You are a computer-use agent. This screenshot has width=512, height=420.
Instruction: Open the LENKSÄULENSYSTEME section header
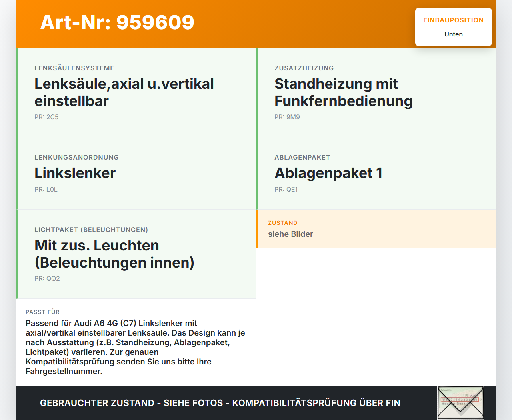[x=74, y=68]
